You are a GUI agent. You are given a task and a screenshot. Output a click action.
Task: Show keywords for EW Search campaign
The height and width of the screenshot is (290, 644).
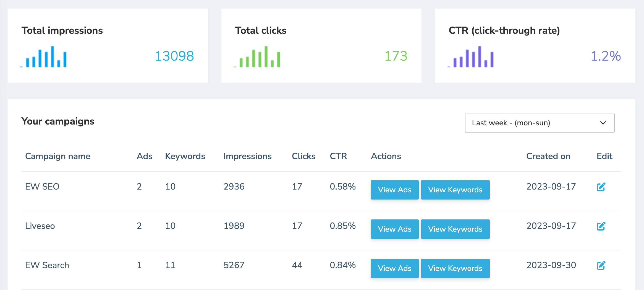tap(455, 268)
